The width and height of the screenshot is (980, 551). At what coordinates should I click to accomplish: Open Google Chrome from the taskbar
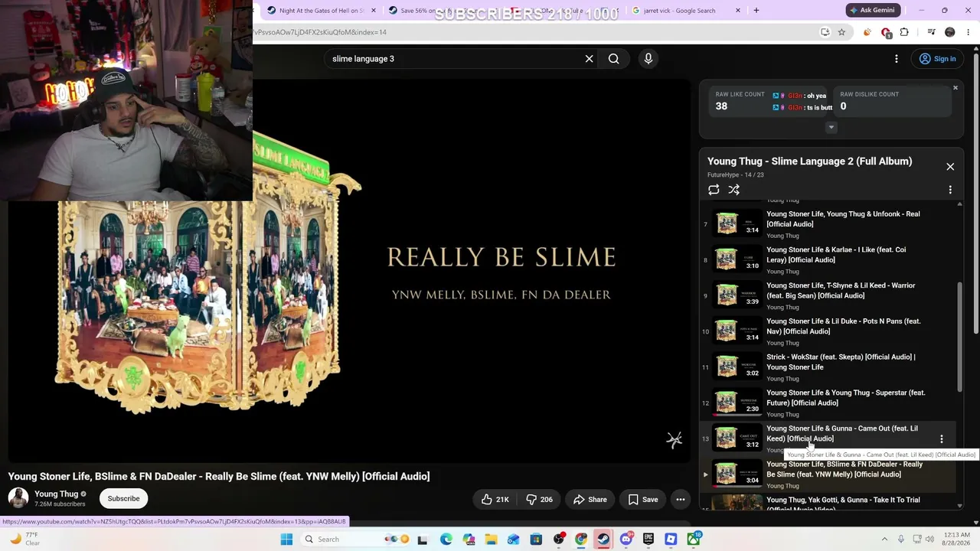tap(581, 540)
